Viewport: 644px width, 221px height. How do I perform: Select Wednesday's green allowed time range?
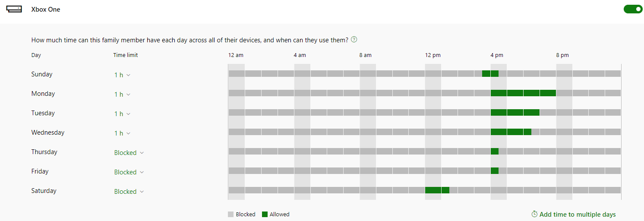click(511, 132)
